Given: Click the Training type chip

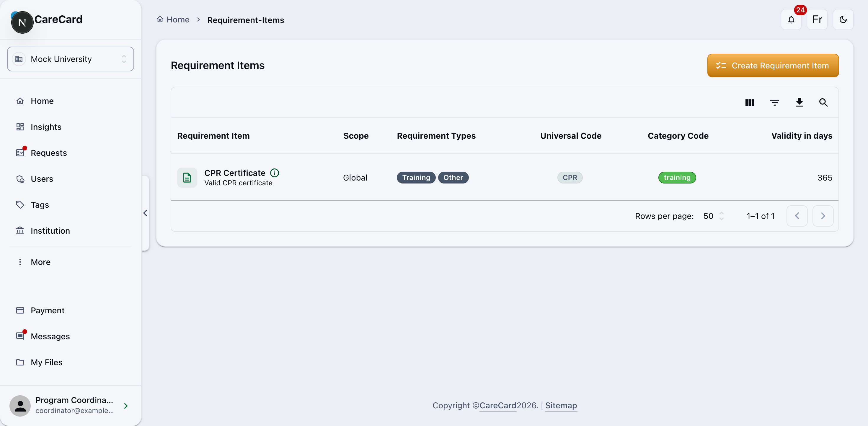Looking at the screenshot, I should [x=416, y=178].
